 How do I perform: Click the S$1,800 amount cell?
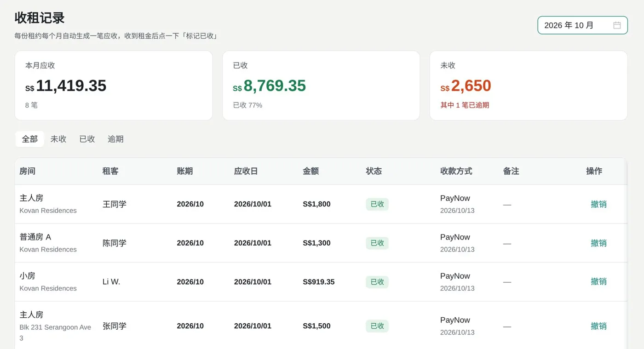pos(316,204)
